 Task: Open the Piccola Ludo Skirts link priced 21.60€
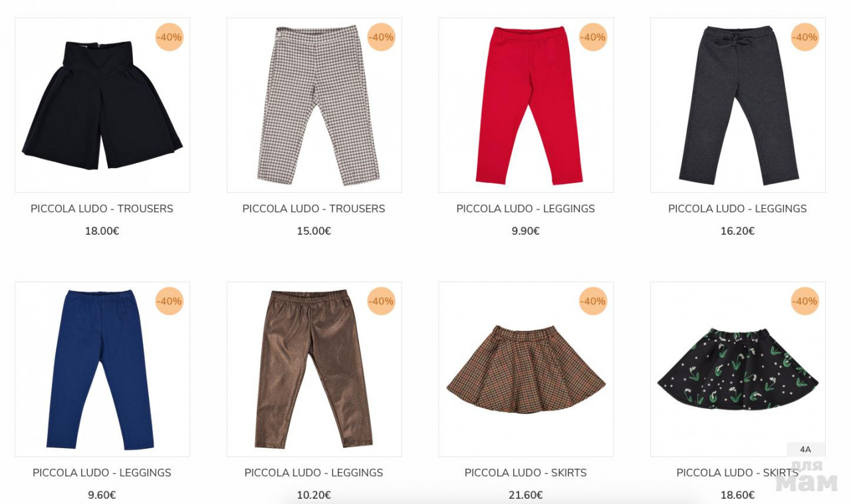click(x=526, y=473)
